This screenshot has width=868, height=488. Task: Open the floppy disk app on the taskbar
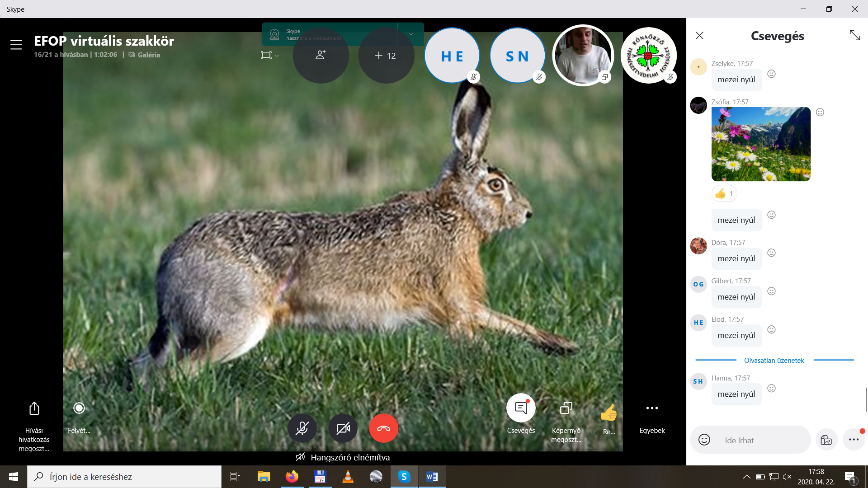point(320,477)
